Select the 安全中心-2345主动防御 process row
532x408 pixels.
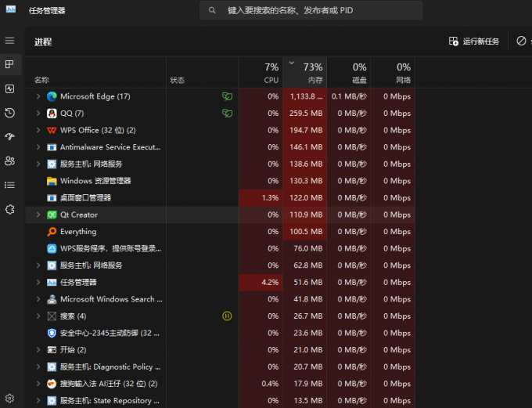tap(220, 333)
